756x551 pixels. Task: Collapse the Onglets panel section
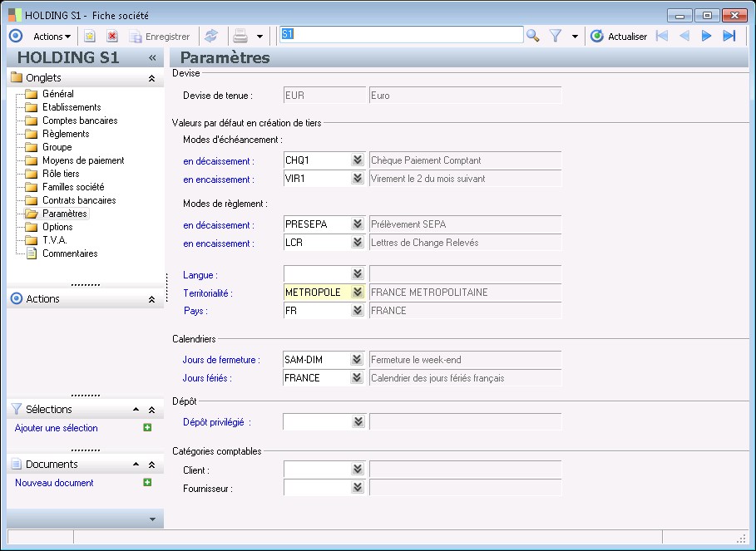(151, 78)
